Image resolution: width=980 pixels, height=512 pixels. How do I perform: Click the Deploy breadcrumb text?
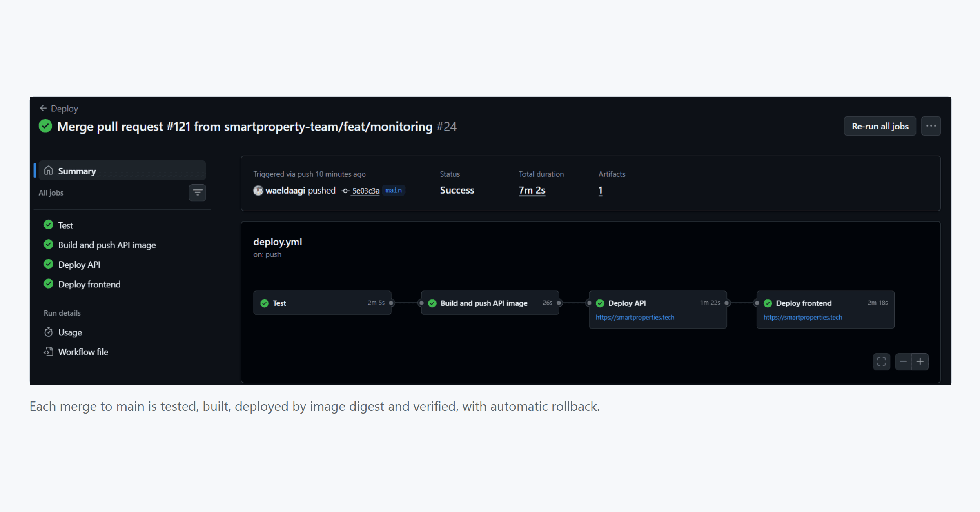point(65,109)
